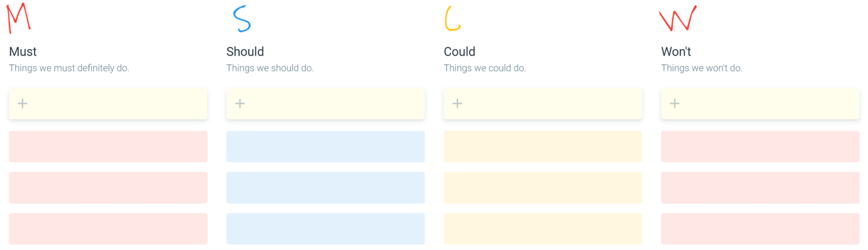868x250 pixels.
Task: Click the Won't column heading
Action: point(676,52)
